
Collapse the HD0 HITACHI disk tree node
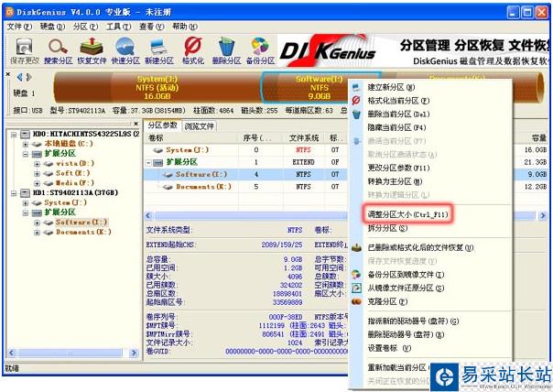pyautogui.click(x=14, y=134)
